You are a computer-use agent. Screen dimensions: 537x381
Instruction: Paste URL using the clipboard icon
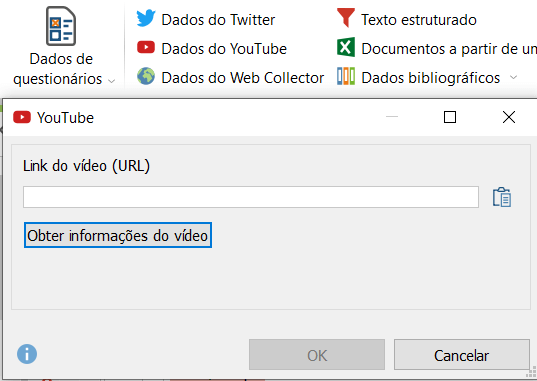[x=502, y=197]
